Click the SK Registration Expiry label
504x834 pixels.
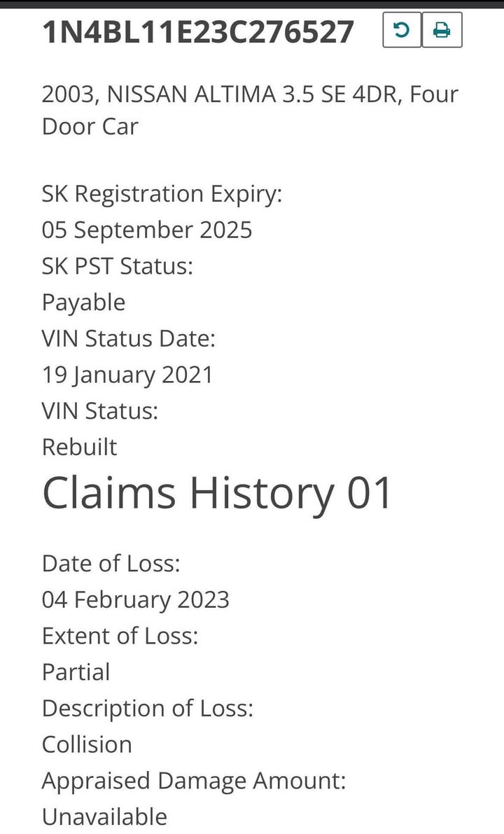pyautogui.click(x=162, y=195)
